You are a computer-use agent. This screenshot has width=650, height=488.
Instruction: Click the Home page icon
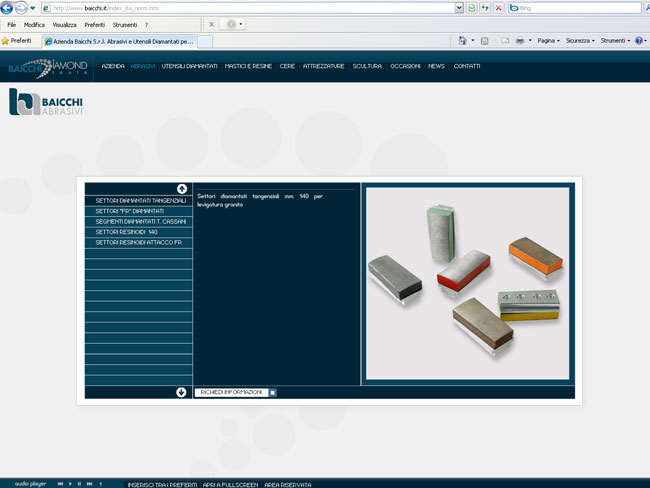pos(462,41)
